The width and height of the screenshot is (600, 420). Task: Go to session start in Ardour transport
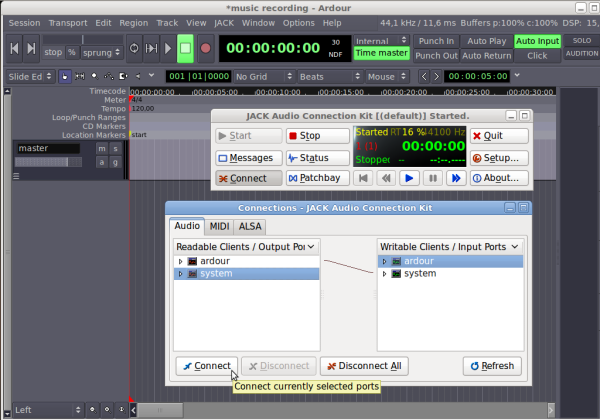(15, 48)
